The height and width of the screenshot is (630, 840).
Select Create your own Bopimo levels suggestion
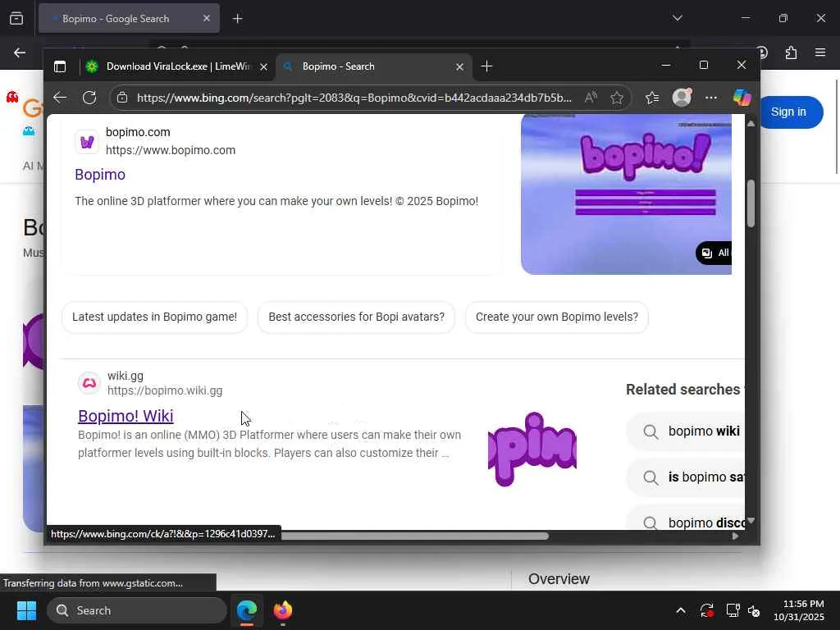tap(557, 317)
